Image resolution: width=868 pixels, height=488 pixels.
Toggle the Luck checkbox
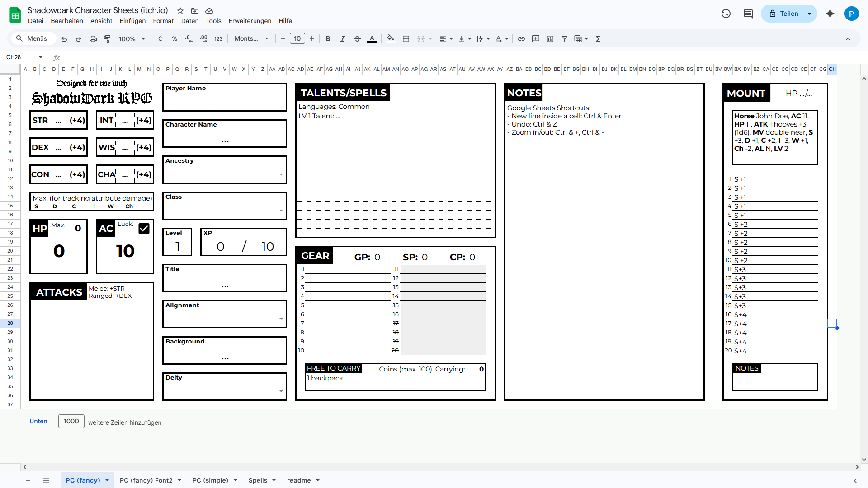pos(144,229)
